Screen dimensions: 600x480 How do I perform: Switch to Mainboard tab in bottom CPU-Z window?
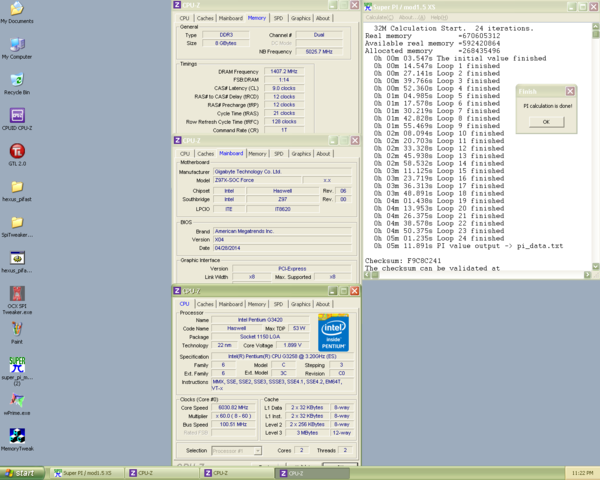pos(231,304)
